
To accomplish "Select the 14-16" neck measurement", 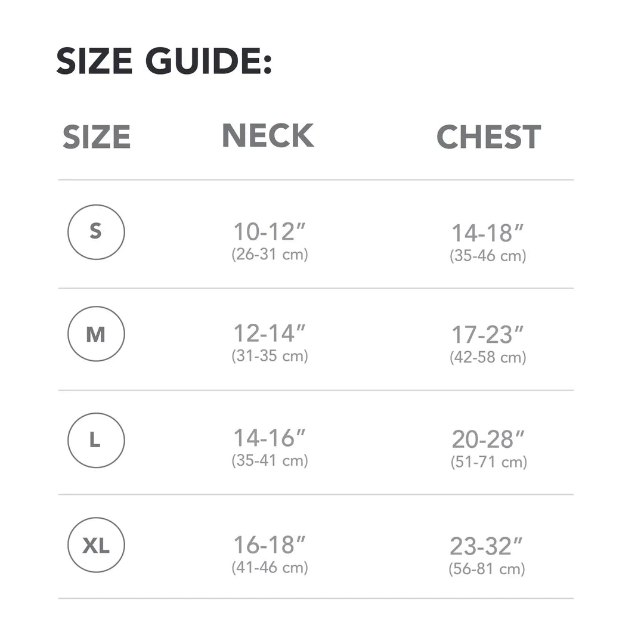I will tap(270, 438).
